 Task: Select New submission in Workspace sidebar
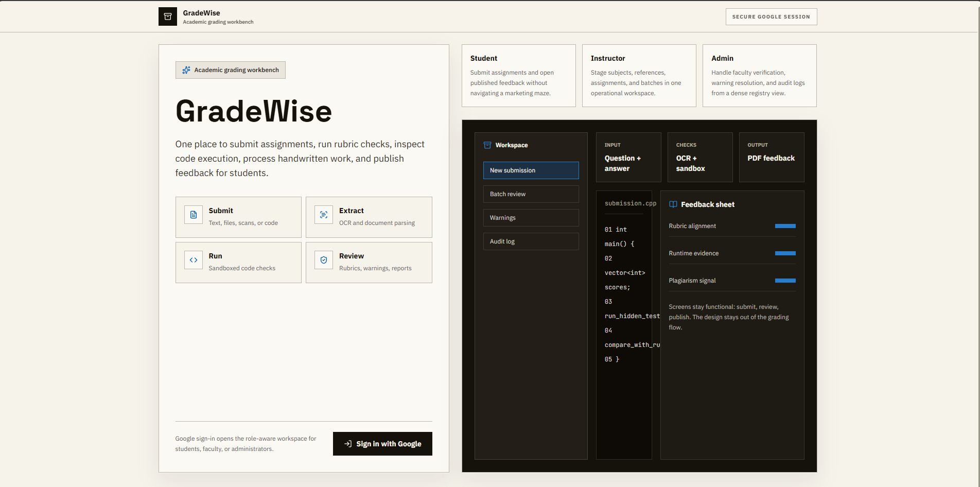tap(531, 170)
